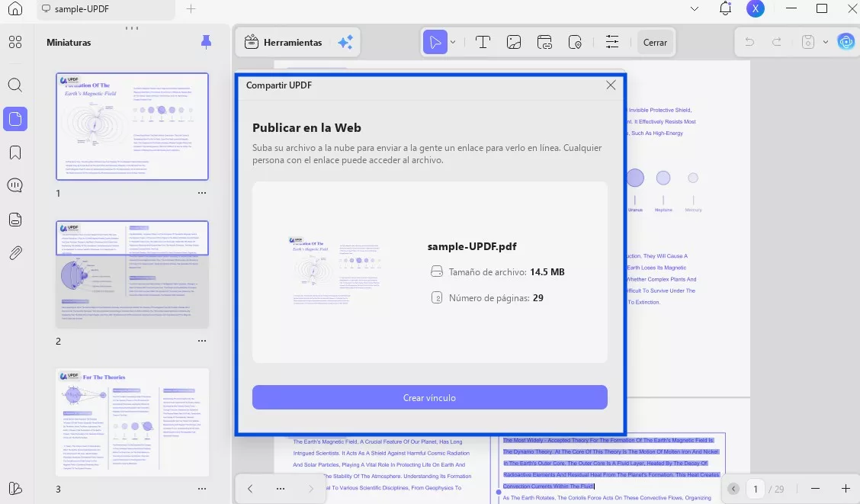Image resolution: width=860 pixels, height=504 pixels.
Task: Choose the selection pointer tool
Action: tap(435, 42)
